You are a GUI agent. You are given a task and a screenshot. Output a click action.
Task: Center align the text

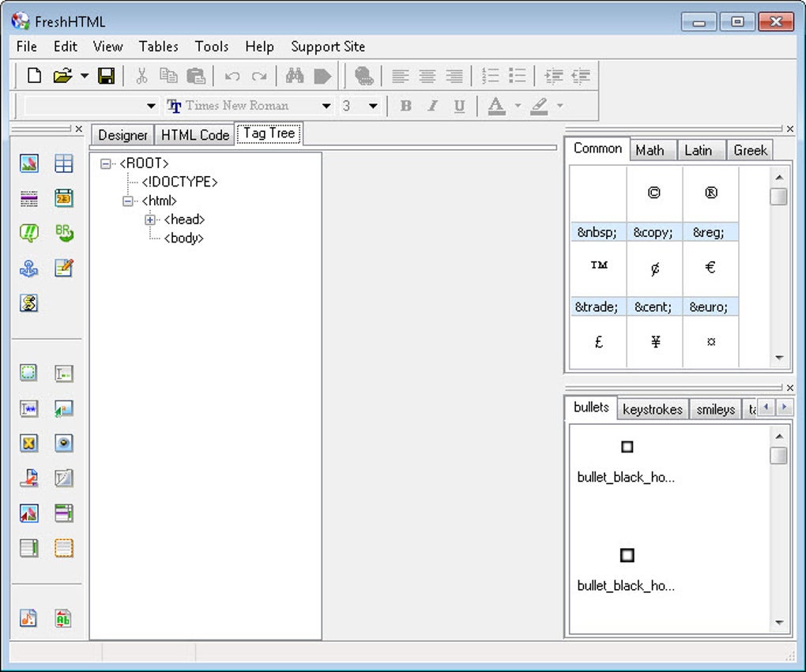[427, 76]
